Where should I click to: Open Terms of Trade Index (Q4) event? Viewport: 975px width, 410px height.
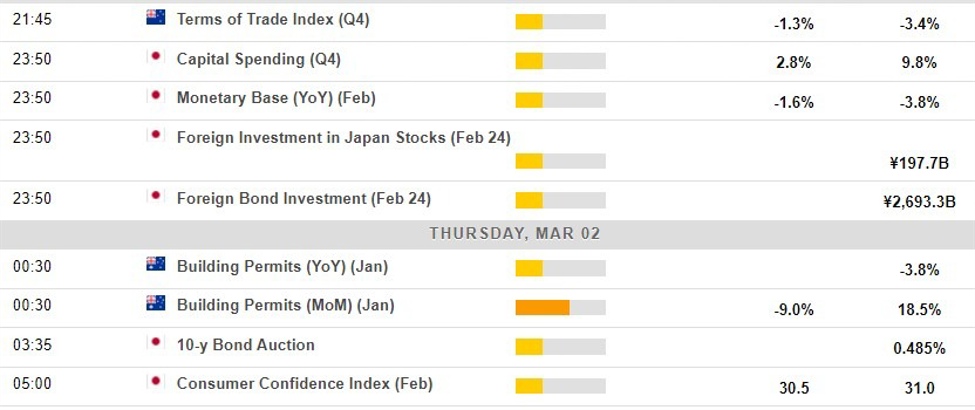point(273,19)
